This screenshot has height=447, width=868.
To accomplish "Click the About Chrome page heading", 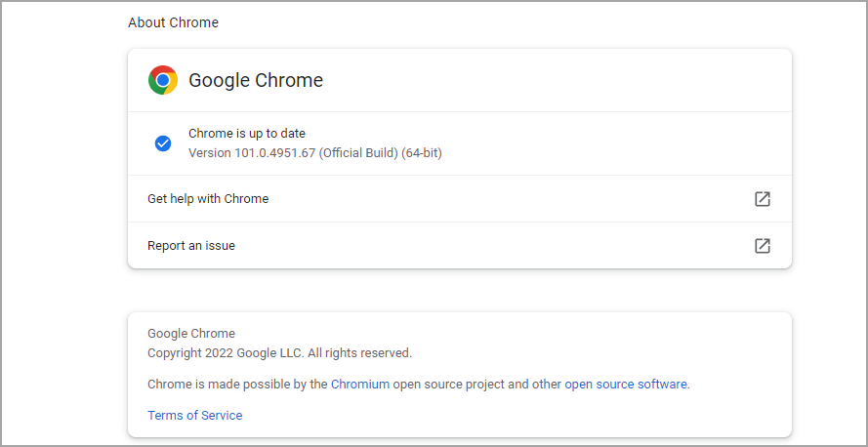I will 174,22.
